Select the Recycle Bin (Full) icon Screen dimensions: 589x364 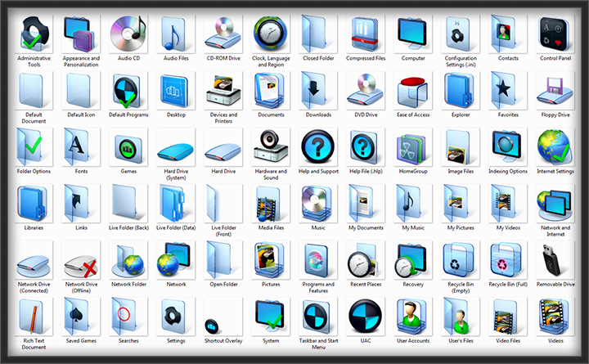click(x=507, y=261)
